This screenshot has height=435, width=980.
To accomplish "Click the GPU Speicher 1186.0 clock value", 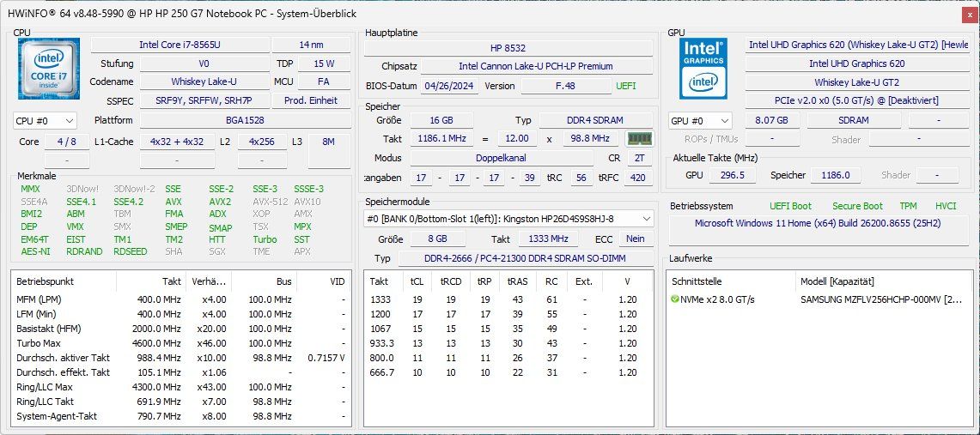I will pos(835,175).
